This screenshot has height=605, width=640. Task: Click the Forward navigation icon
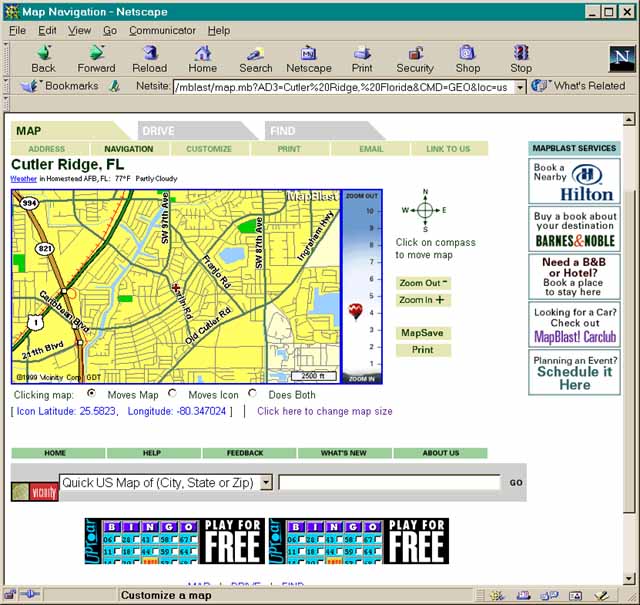pos(96,59)
